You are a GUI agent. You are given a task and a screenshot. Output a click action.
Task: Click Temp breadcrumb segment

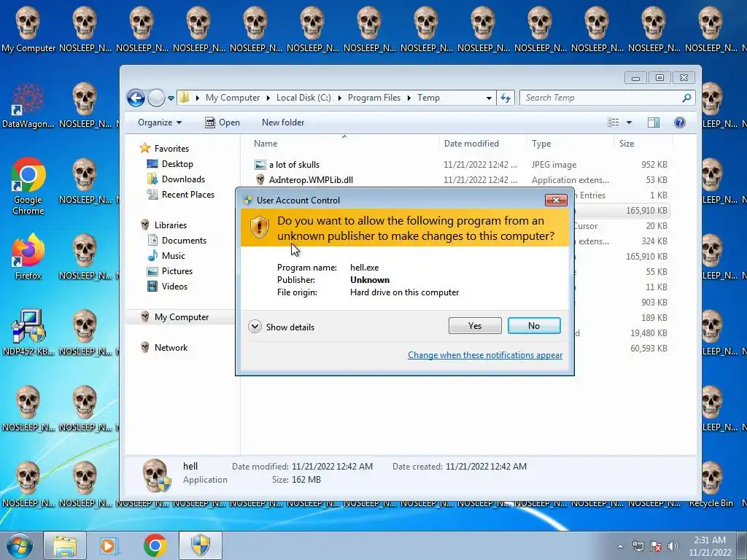pos(428,98)
